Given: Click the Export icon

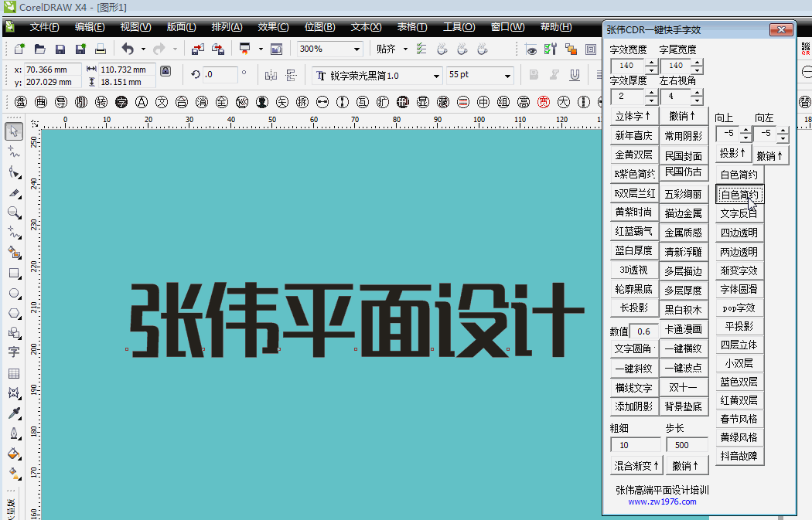Looking at the screenshot, I should pyautogui.click(x=218, y=49).
